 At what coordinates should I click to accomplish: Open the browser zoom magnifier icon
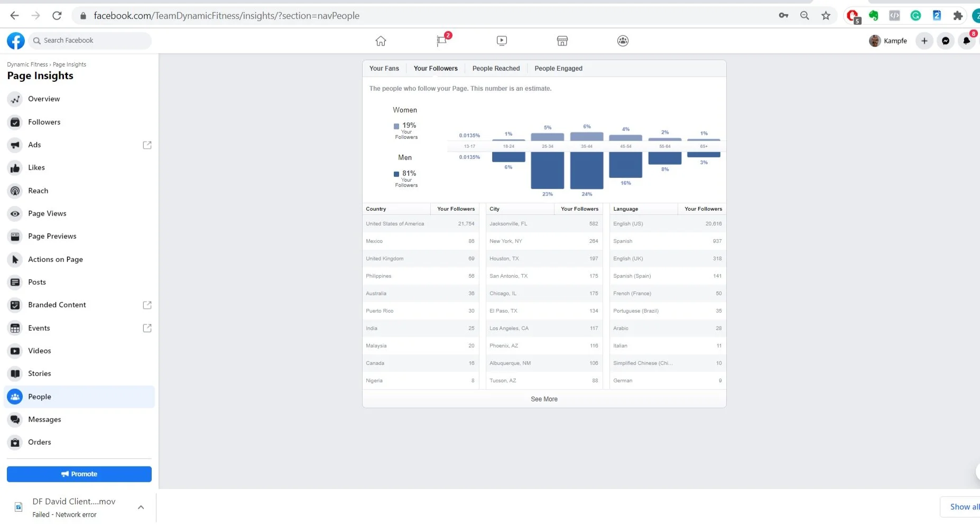[x=805, y=16]
